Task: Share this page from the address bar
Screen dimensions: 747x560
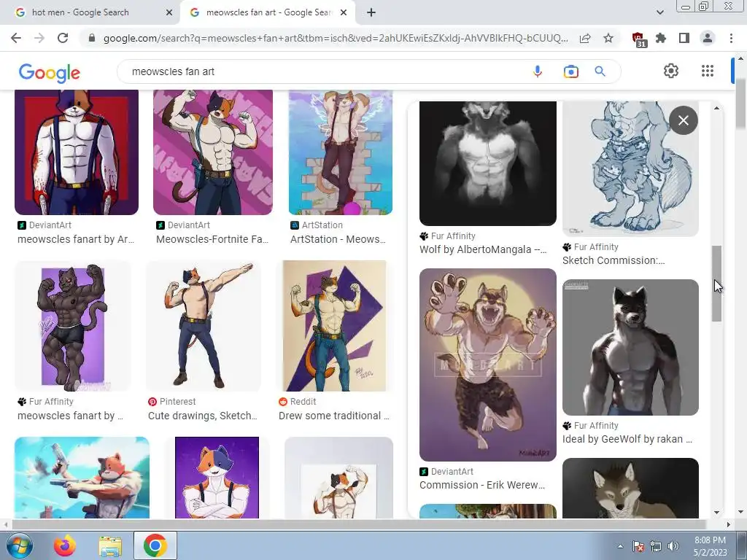Action: [x=585, y=38]
